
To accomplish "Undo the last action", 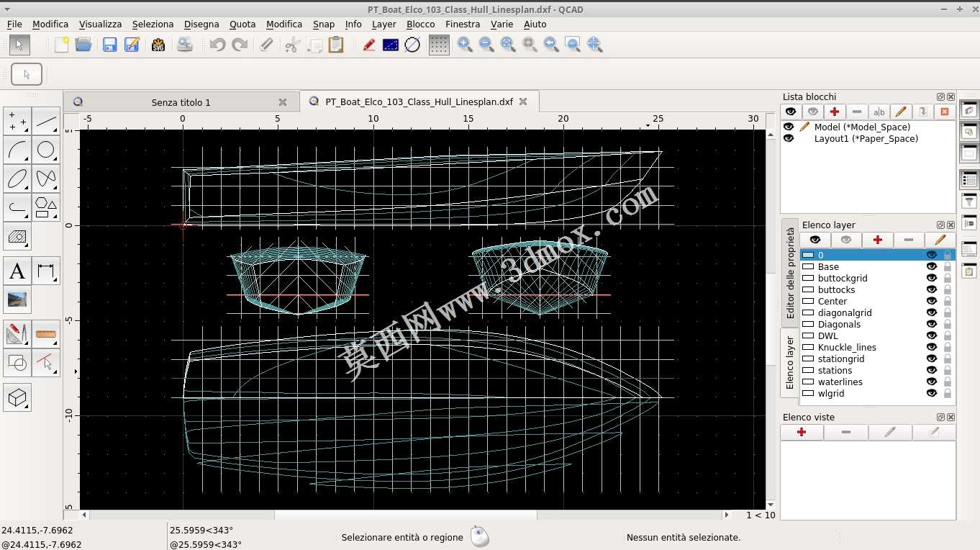I will 217,45.
